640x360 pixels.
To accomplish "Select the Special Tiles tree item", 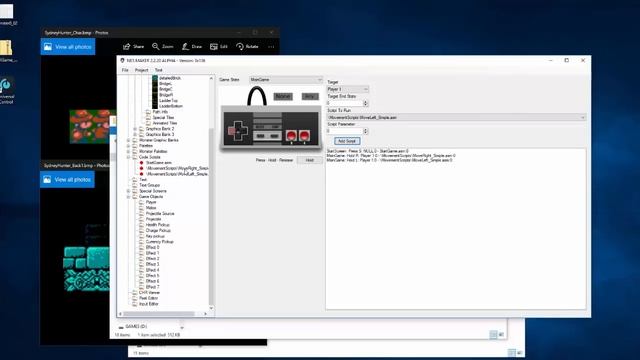I will [x=163, y=118].
